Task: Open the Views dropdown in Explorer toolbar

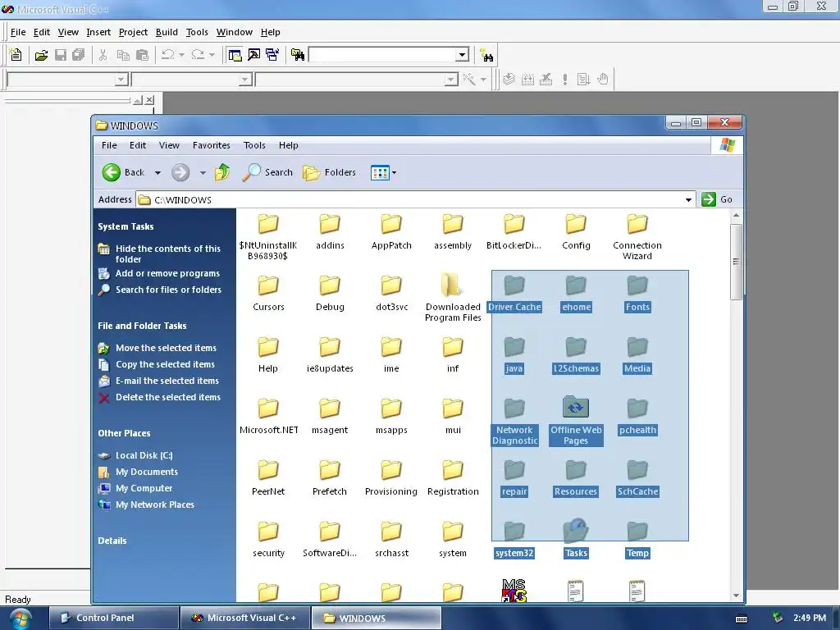Action: (x=384, y=172)
